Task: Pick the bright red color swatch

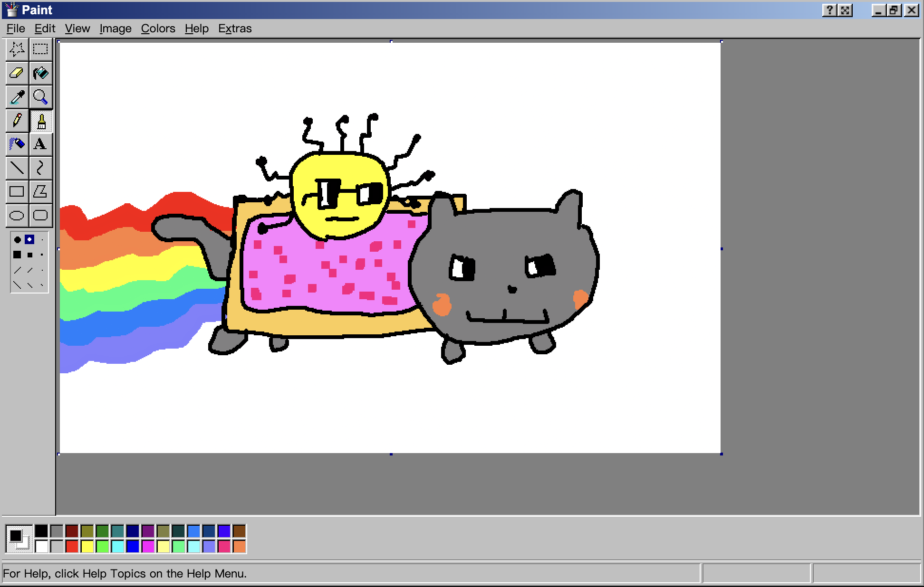Action: tap(72, 546)
